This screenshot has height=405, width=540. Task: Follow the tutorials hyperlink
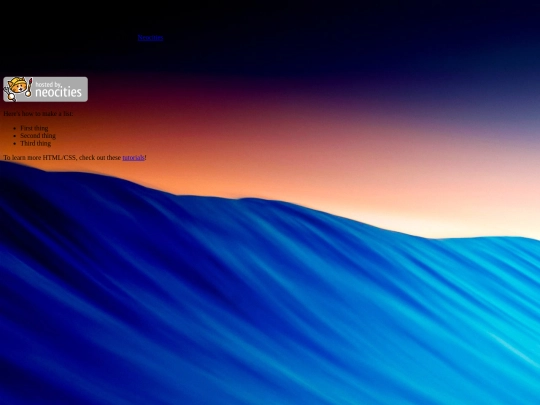pyautogui.click(x=133, y=158)
